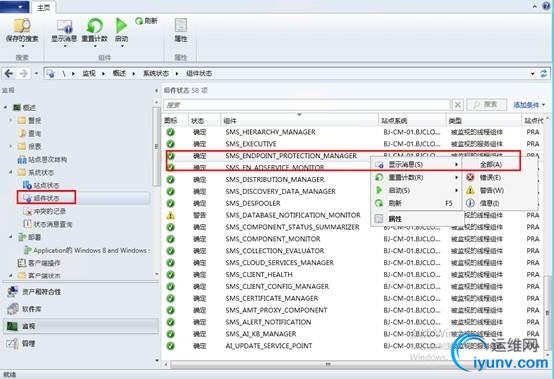Collapse the 概述 tree node
The height and width of the screenshot is (379, 554).
[x=6, y=107]
